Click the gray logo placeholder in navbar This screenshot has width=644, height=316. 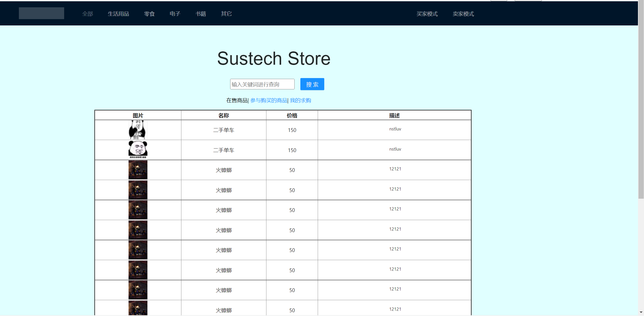(41, 13)
